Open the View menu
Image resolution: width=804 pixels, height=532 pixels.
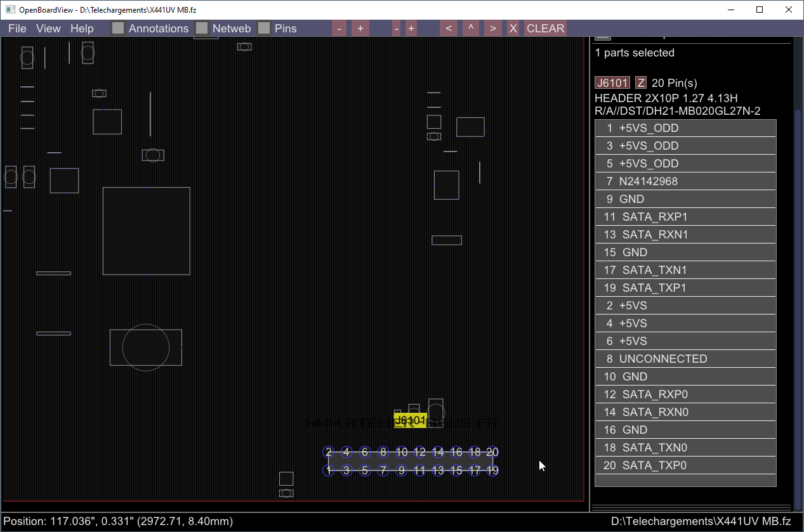(x=48, y=29)
